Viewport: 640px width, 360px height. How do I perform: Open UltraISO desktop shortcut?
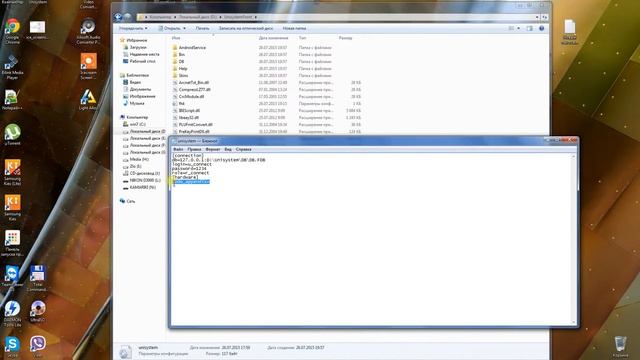38,311
